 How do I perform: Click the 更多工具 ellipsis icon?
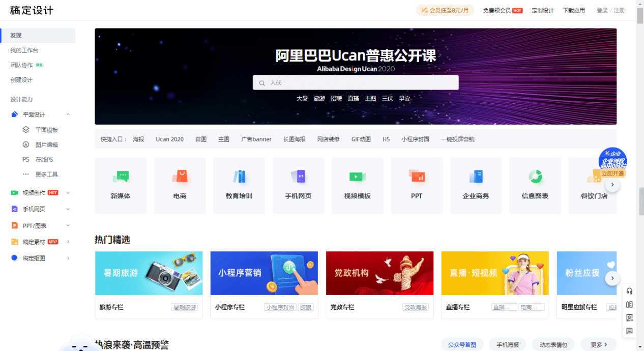[x=26, y=174]
